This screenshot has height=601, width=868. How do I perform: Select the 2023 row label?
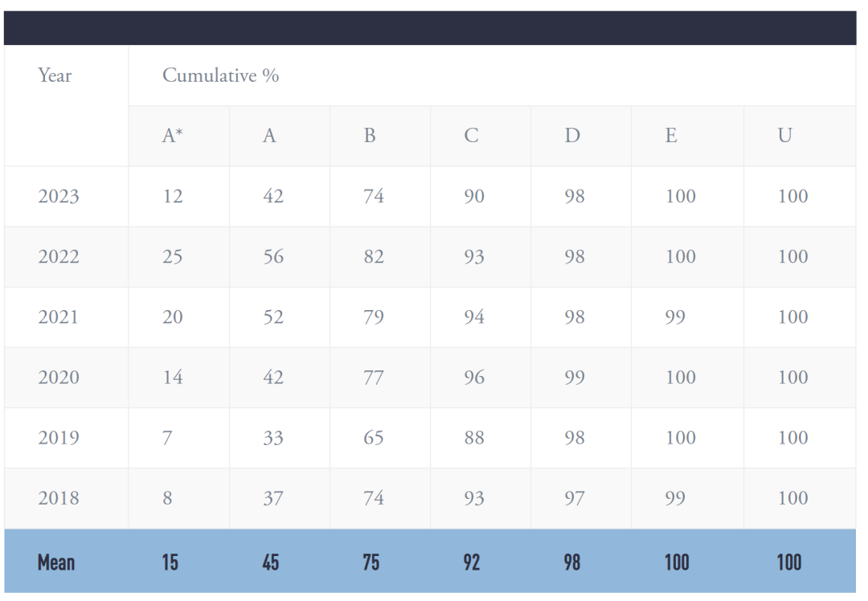[58, 197]
